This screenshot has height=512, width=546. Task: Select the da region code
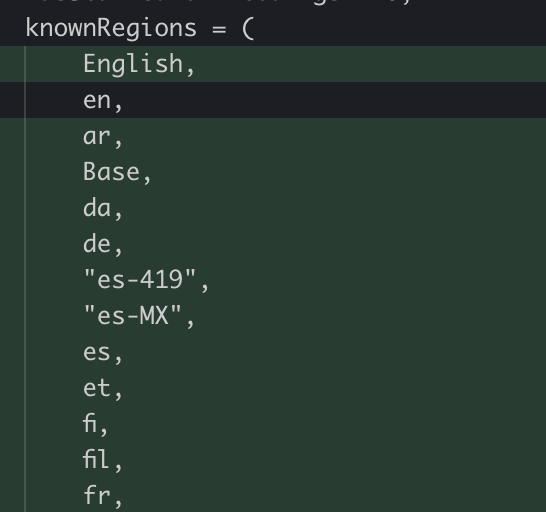(x=97, y=208)
